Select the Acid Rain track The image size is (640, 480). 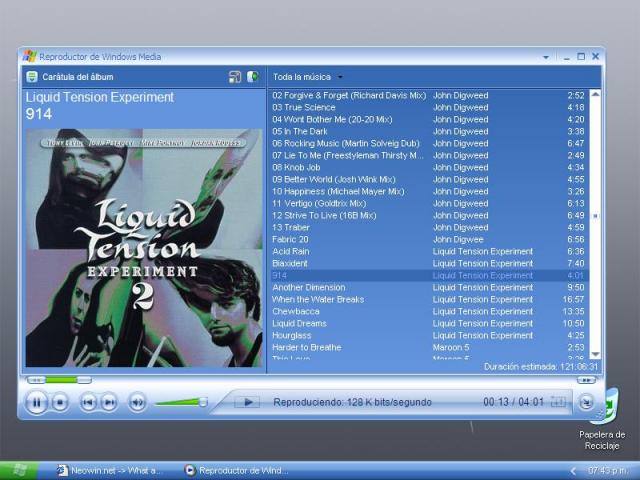click(430, 251)
